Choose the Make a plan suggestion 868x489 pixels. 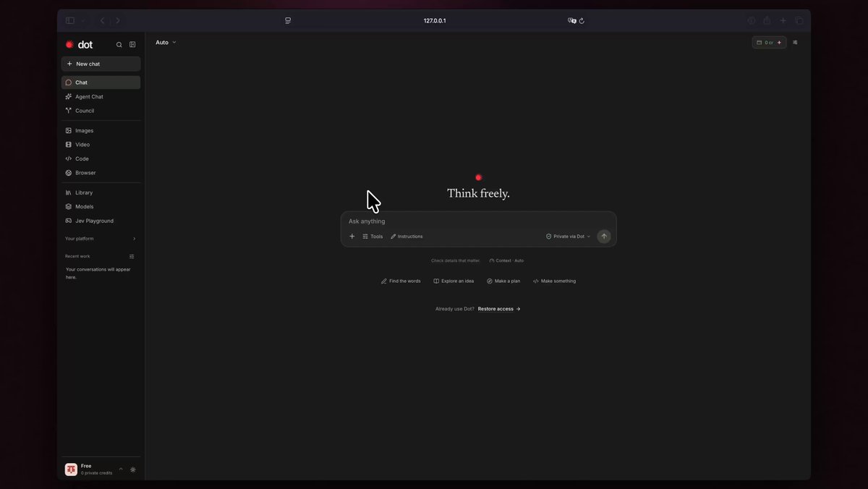(x=503, y=281)
